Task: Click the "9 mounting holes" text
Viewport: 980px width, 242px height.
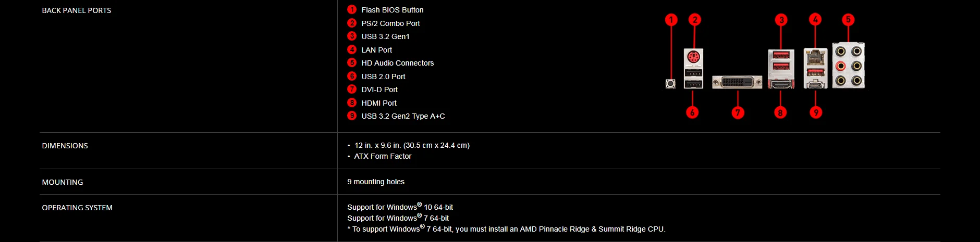Action: [376, 182]
